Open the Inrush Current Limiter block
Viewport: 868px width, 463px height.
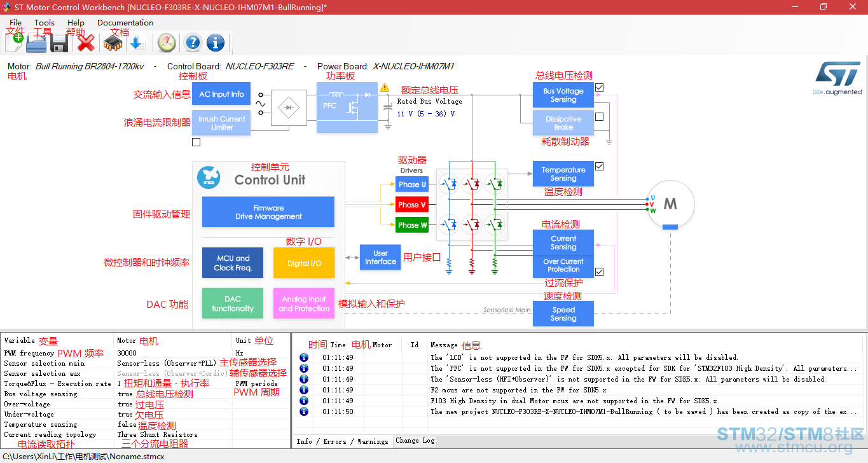point(221,123)
